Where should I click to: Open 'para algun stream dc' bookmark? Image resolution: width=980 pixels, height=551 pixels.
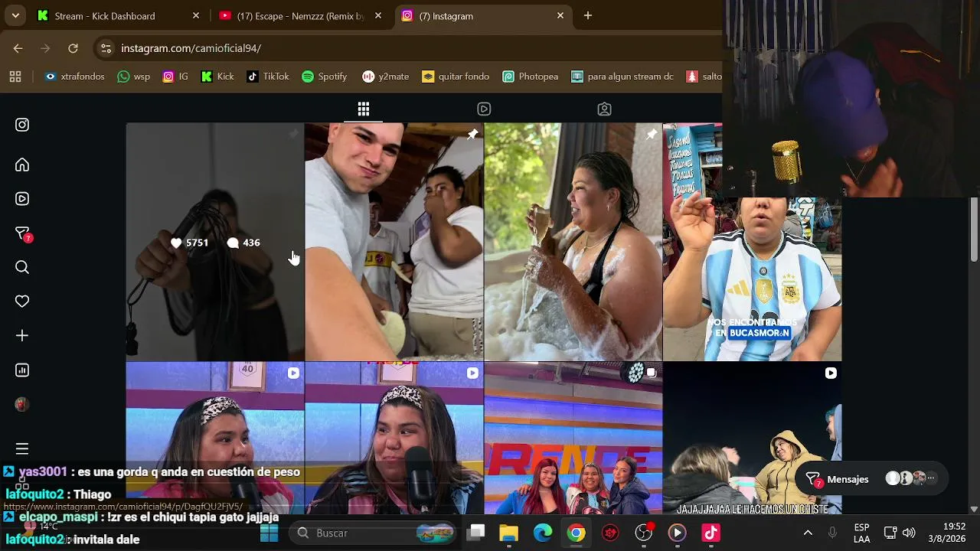(x=622, y=77)
